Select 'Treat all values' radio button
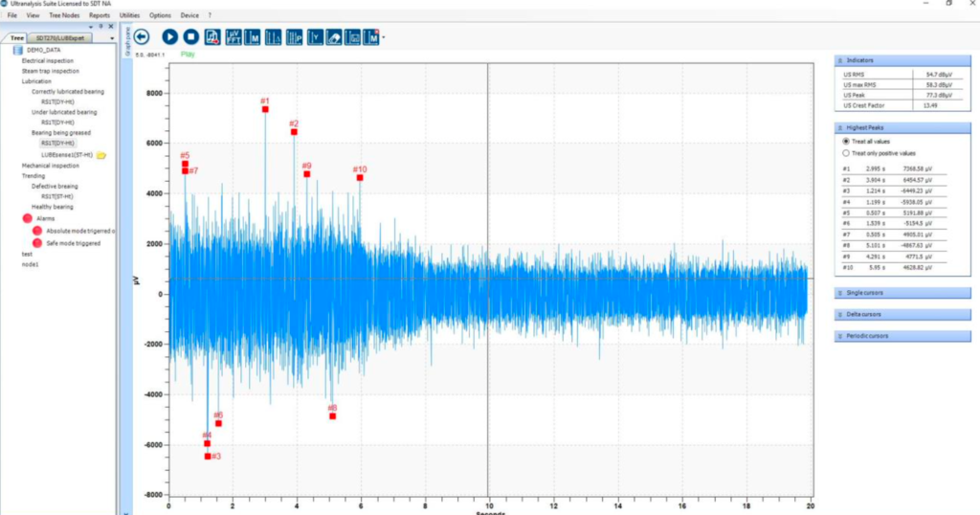This screenshot has width=980, height=515. [x=845, y=141]
